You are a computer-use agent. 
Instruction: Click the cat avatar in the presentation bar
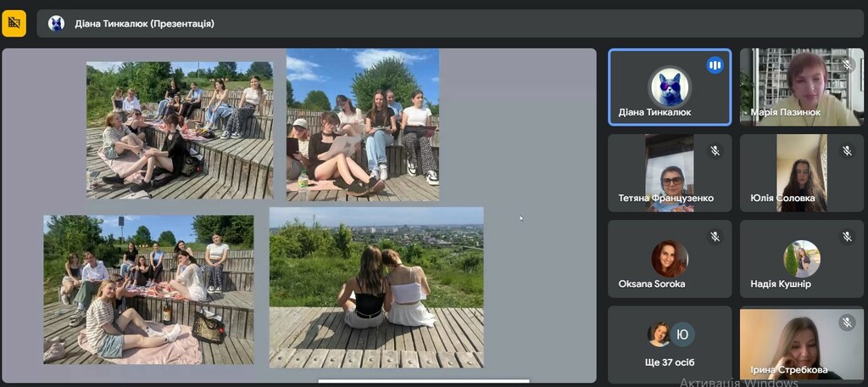point(57,24)
